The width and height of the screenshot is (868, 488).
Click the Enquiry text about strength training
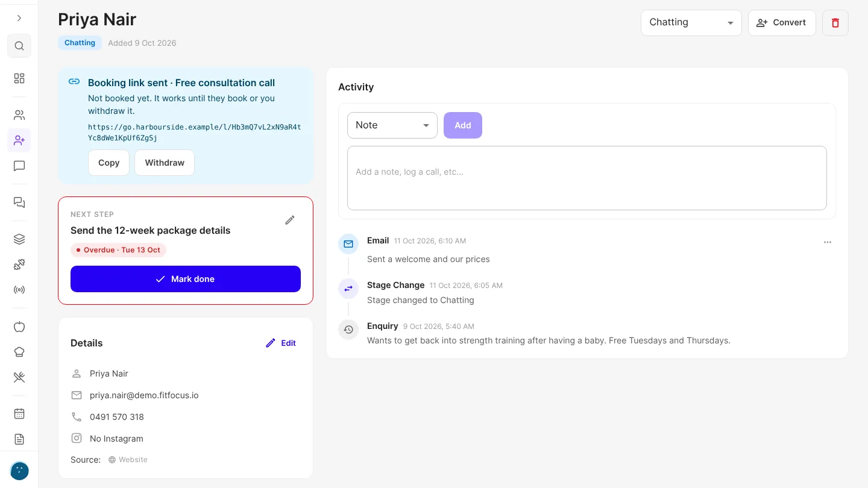(x=549, y=340)
